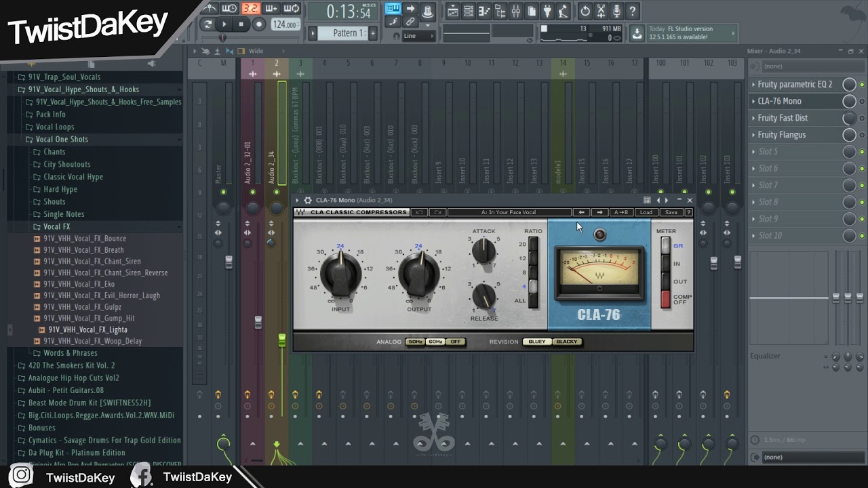Click CLA-76 redo arrow button
868x488 pixels.
pos(437,212)
